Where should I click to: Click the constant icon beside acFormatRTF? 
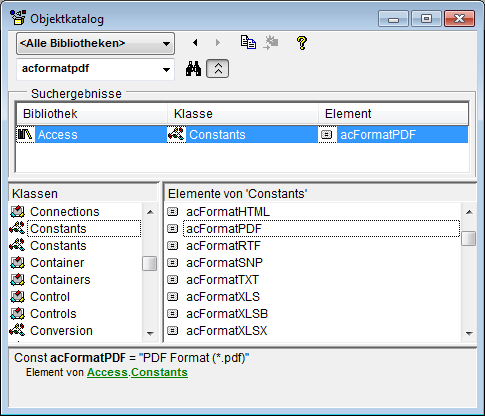point(173,246)
